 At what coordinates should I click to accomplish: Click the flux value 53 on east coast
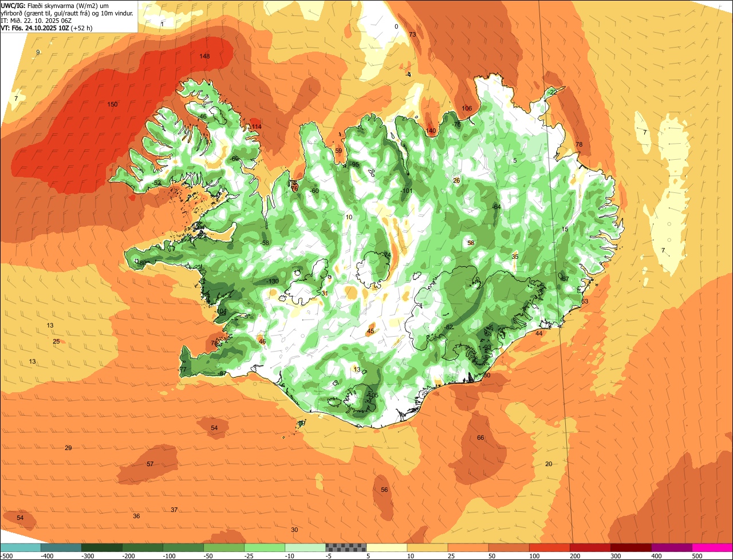click(x=585, y=301)
